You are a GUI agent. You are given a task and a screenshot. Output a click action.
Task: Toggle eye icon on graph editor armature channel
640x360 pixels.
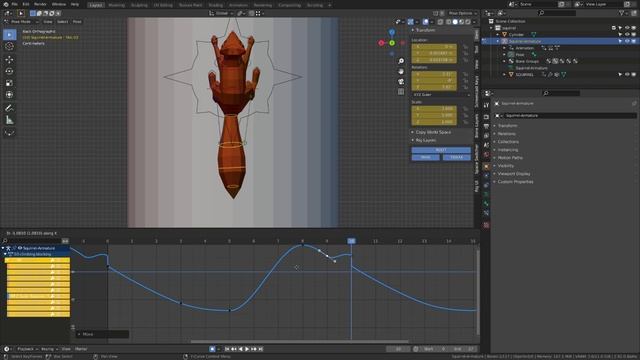[20, 248]
